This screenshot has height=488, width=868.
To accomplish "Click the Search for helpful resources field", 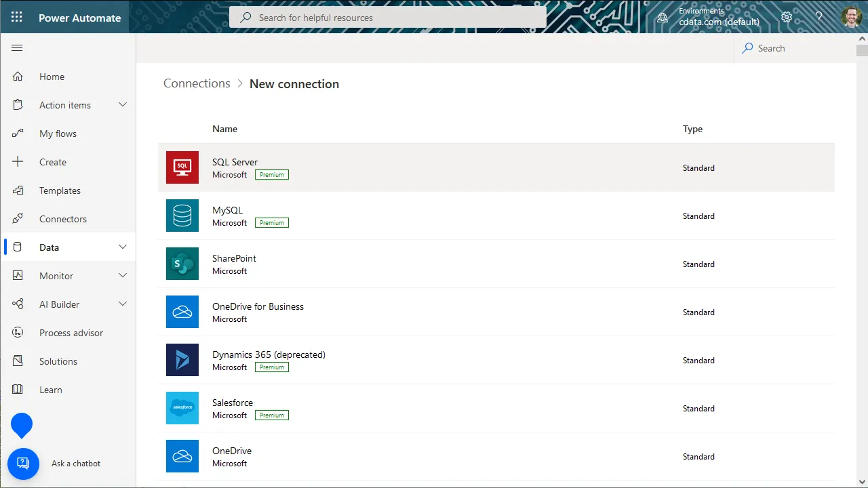I will coord(388,18).
